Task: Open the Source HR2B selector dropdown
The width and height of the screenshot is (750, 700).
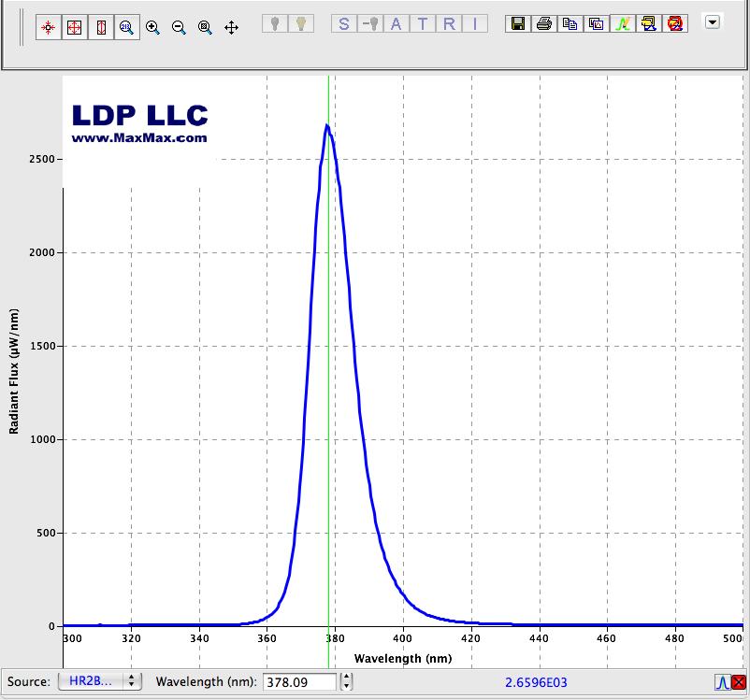Action: [x=100, y=681]
